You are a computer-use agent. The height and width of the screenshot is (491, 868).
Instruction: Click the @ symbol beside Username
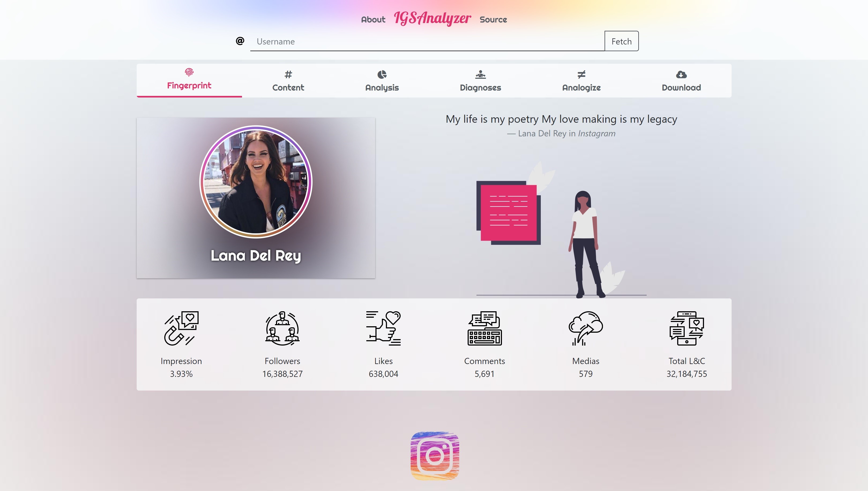coord(240,41)
